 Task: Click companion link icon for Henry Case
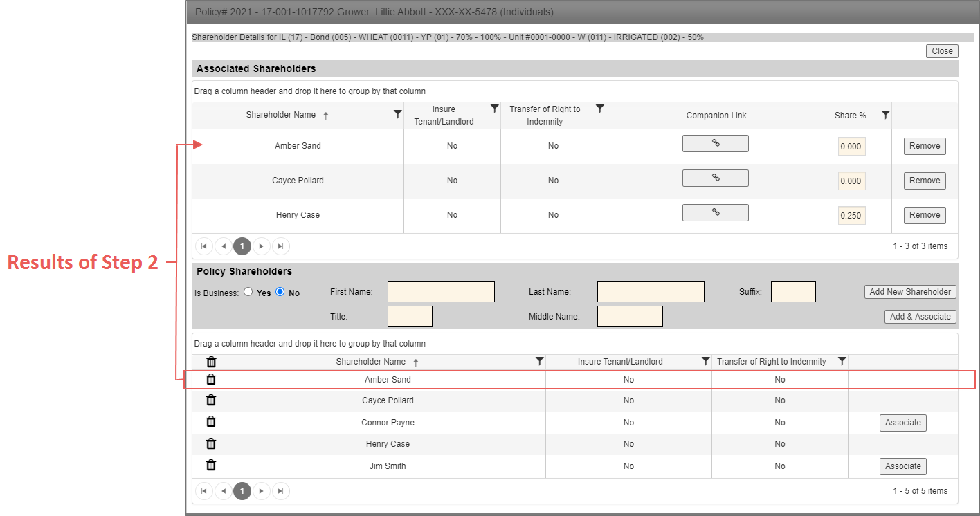point(716,212)
